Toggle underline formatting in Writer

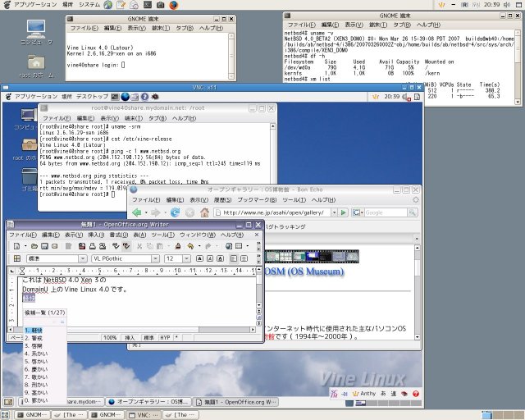220,258
